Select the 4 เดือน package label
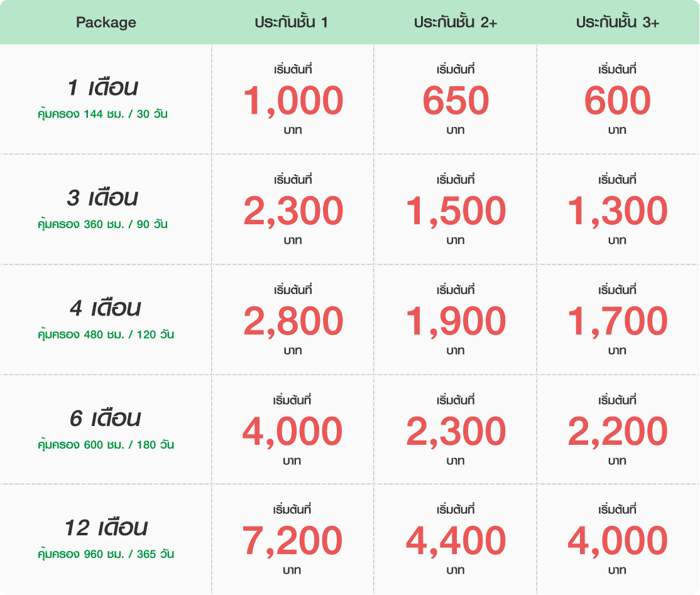700x595 pixels. (105, 308)
